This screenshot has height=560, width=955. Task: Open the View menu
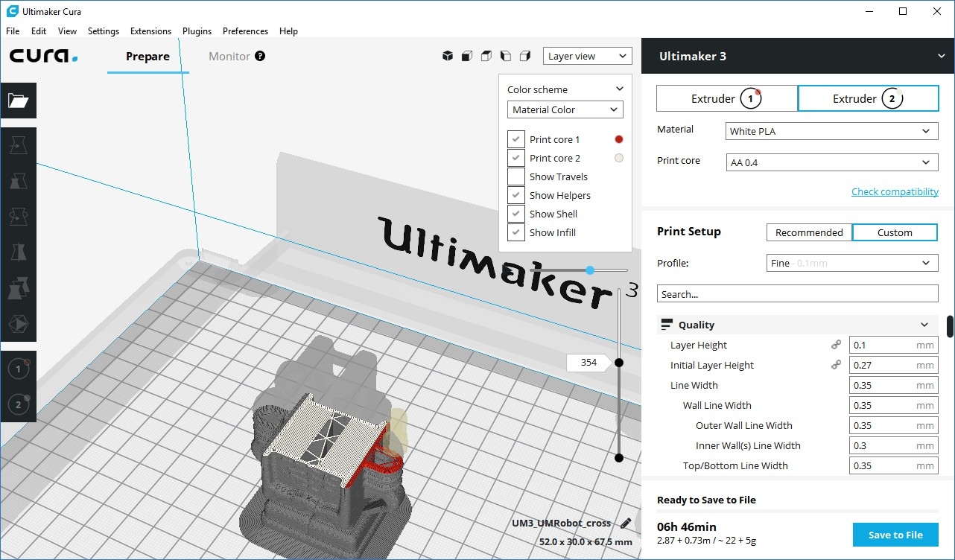click(68, 31)
